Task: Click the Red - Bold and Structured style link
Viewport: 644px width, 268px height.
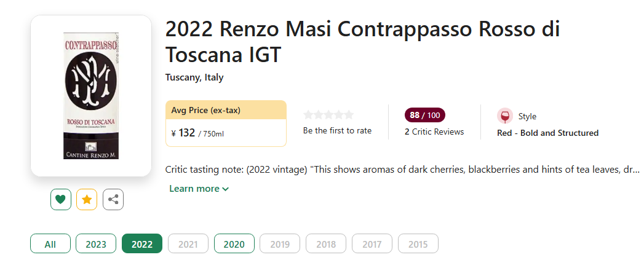Action: click(547, 133)
